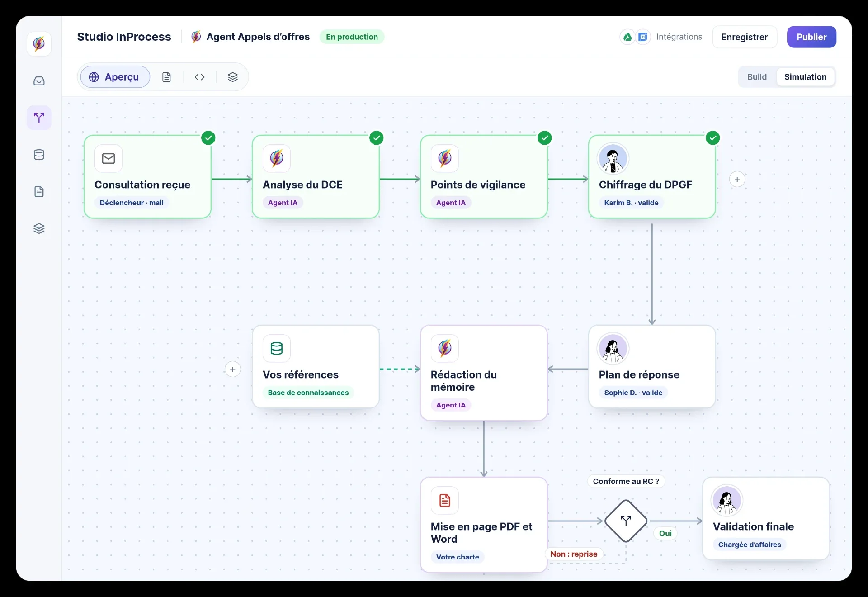Screen dimensions: 868x597
Task: Switch to the code view icon
Action: pyautogui.click(x=199, y=77)
